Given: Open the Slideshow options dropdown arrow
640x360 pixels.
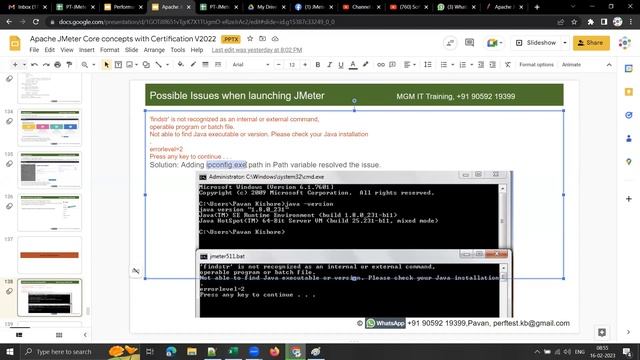Looking at the screenshot, I should pyautogui.click(x=565, y=42).
